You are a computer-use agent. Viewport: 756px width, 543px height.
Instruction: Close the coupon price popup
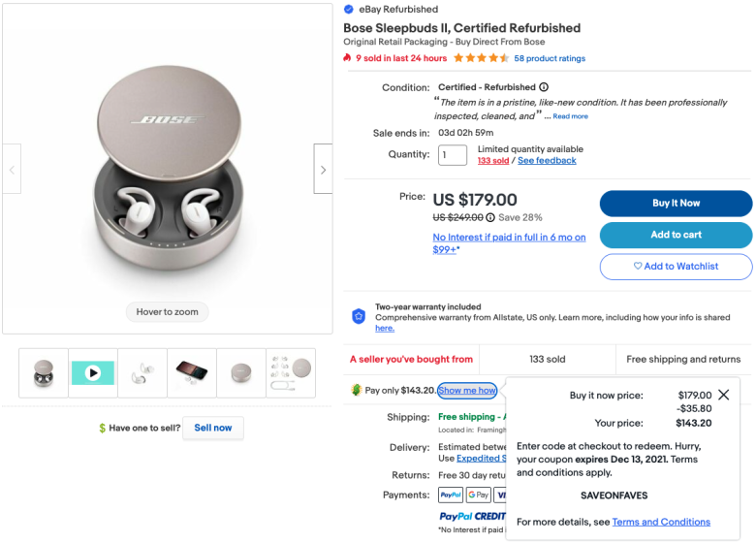click(724, 395)
